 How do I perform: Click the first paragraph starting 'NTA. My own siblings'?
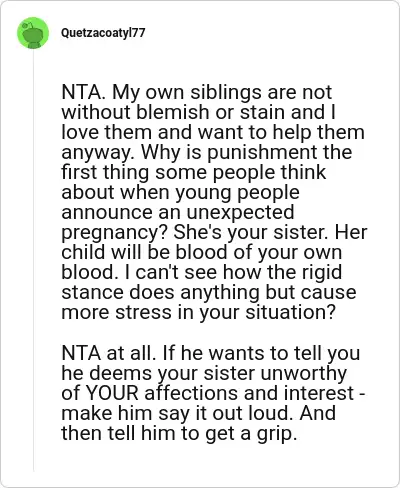point(214,202)
